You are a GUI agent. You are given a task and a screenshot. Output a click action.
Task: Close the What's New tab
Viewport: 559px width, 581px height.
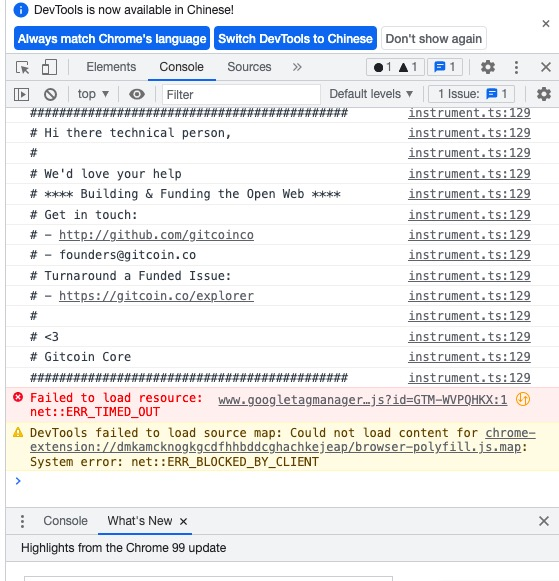click(x=183, y=521)
